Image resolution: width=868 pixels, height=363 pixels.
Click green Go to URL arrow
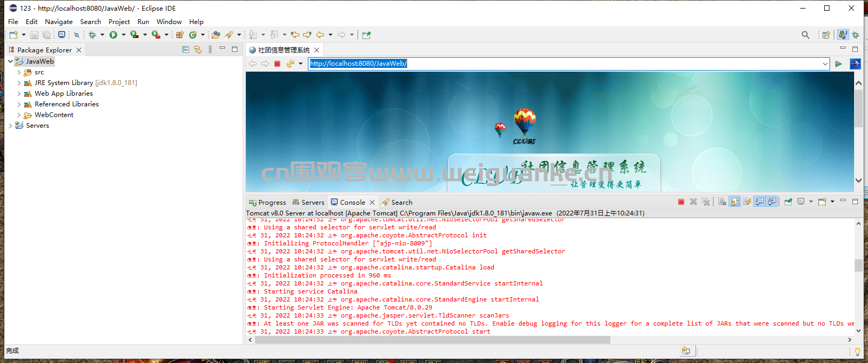pyautogui.click(x=839, y=64)
